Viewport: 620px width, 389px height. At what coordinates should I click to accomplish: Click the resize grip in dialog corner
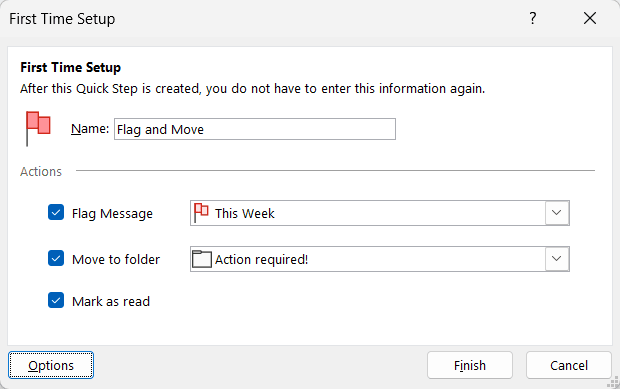tap(614, 383)
